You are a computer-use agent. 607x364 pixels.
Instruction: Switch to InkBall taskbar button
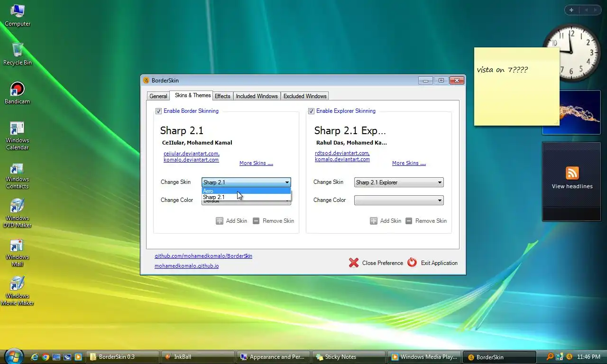tap(198, 357)
